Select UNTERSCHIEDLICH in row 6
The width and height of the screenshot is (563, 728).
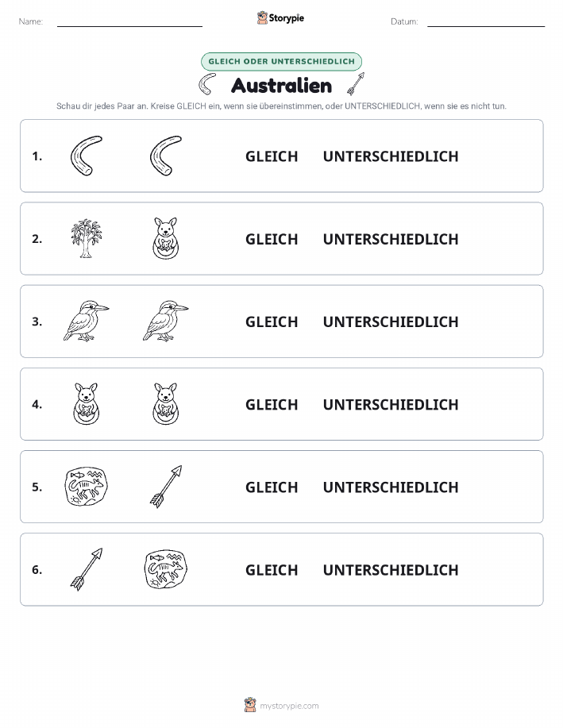391,570
